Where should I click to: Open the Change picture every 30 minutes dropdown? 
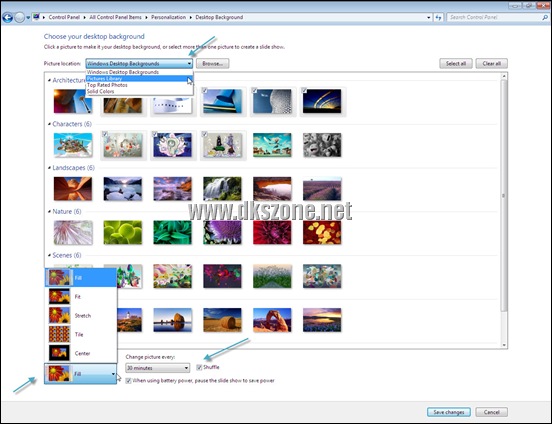click(x=158, y=368)
